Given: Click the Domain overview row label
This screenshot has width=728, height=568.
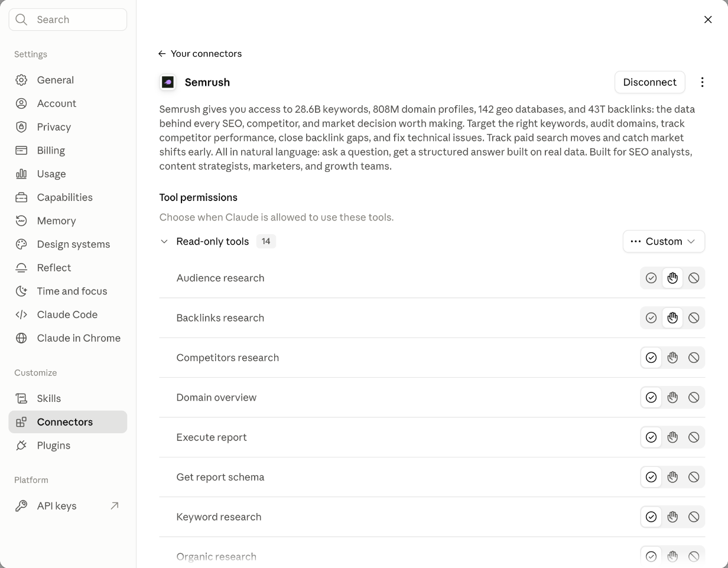Looking at the screenshot, I should [x=216, y=398].
